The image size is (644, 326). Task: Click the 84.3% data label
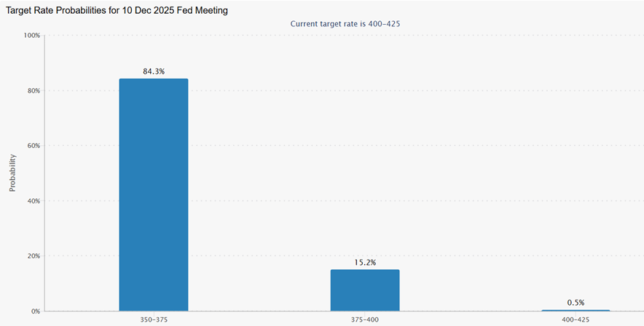click(x=154, y=71)
